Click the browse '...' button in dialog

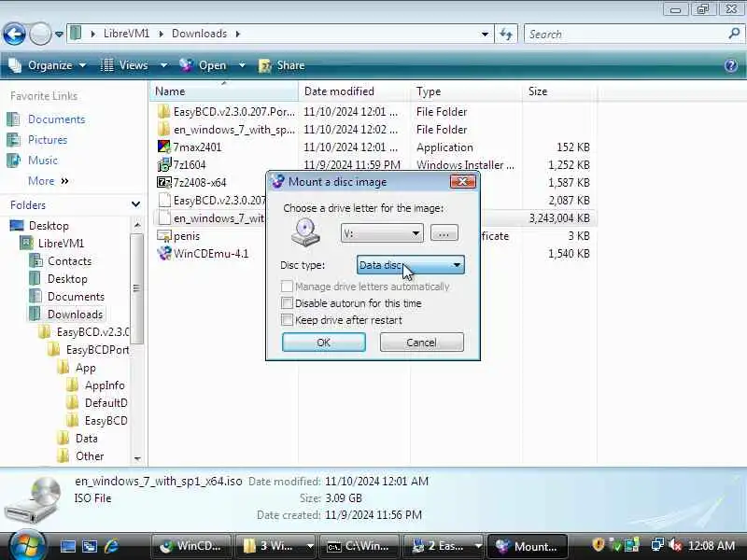coord(444,233)
